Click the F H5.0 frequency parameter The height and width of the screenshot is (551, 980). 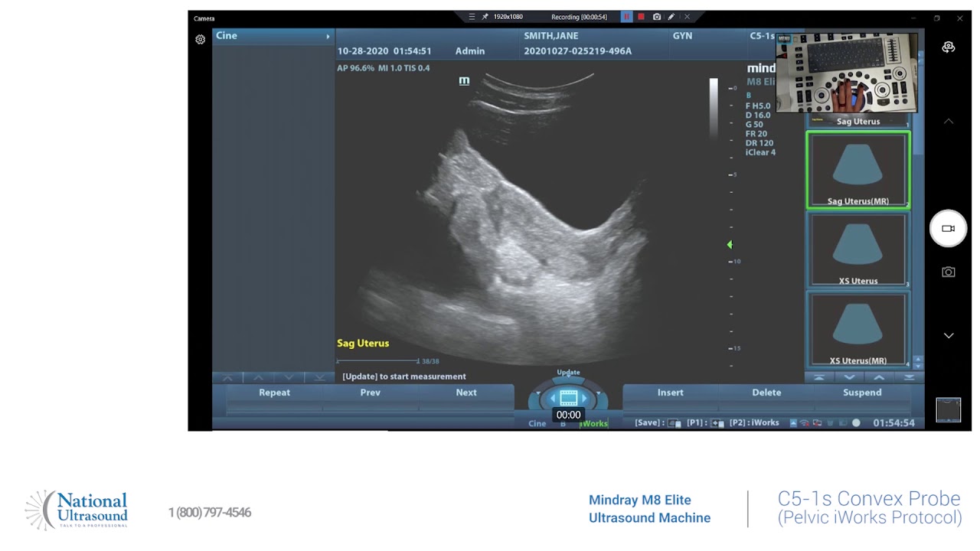coord(758,106)
